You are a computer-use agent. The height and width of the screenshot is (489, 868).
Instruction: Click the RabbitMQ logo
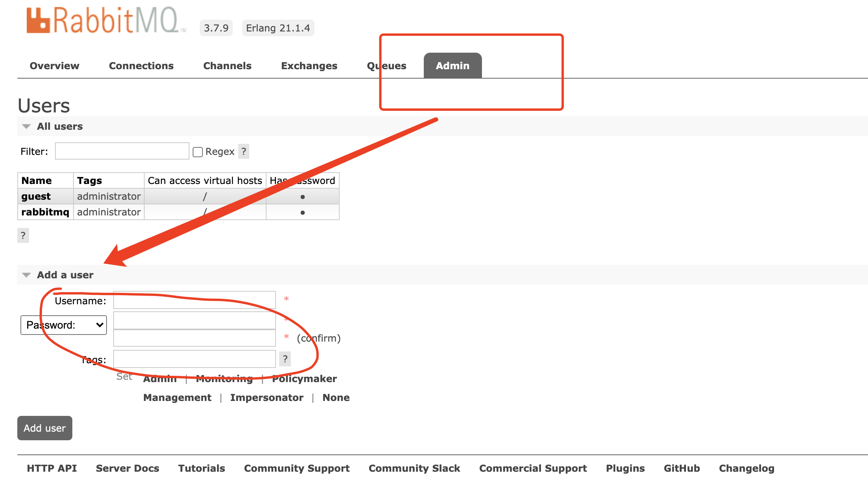pos(106,20)
